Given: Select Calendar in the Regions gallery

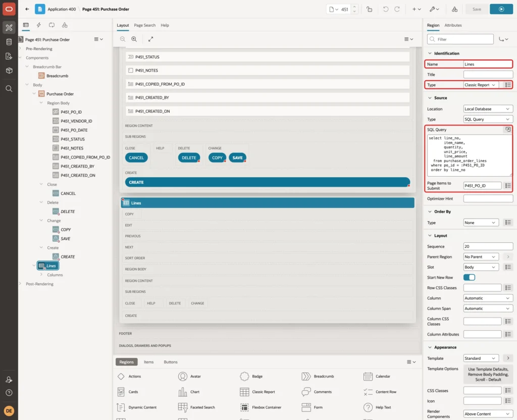Looking at the screenshot, I should (x=377, y=377).
